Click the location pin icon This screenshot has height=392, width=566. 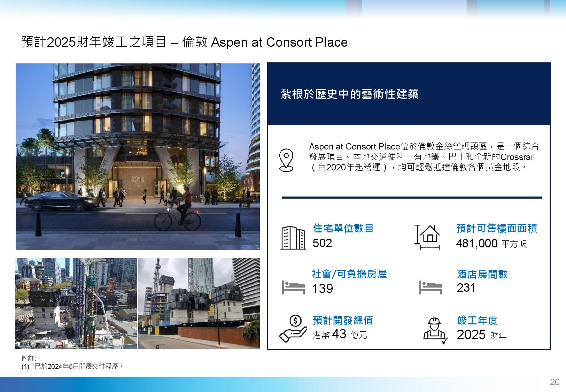[286, 160]
